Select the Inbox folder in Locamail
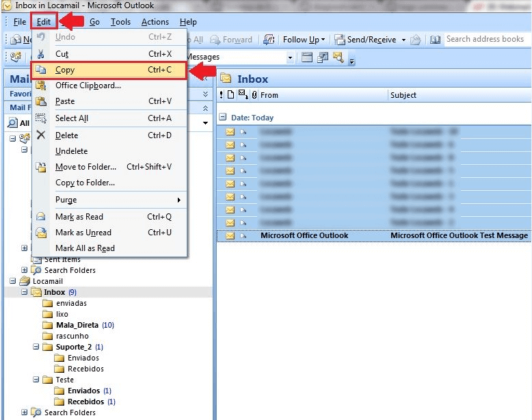 (54, 292)
